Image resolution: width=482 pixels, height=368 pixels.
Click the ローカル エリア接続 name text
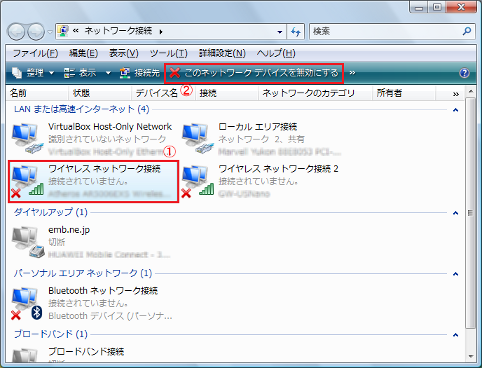pyautogui.click(x=257, y=127)
